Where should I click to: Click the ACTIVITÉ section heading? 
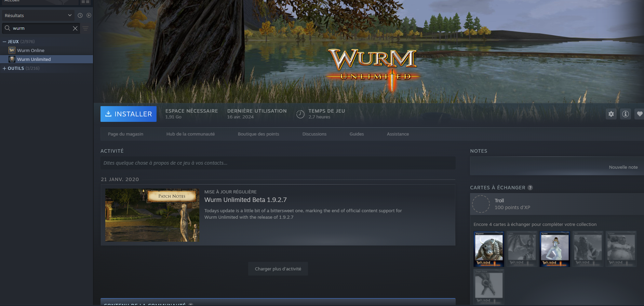coord(112,151)
